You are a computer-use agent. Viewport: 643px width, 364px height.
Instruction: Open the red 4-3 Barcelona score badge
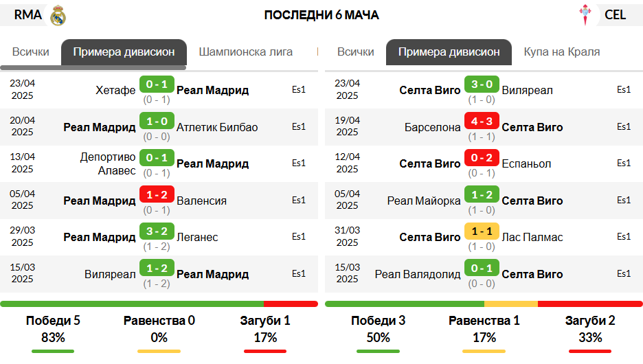pos(482,122)
